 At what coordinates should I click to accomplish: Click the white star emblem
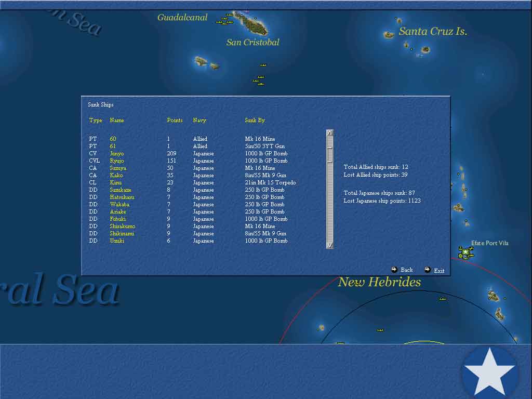489,373
